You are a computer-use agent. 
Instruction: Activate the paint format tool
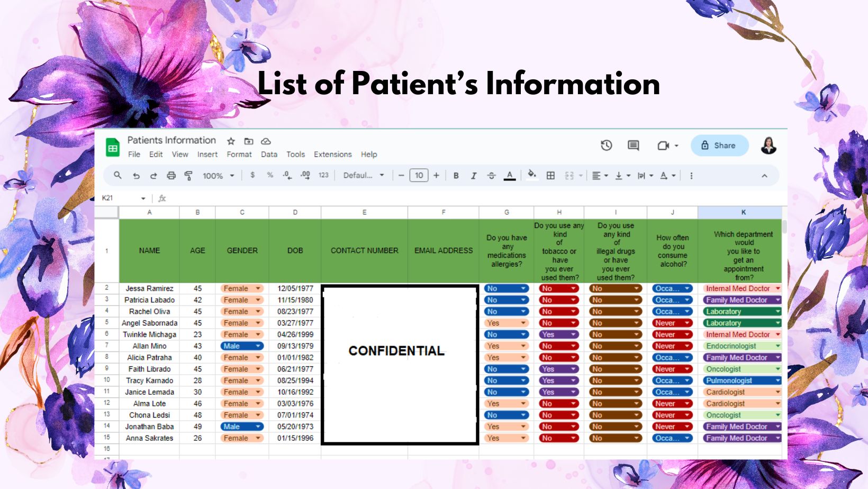(x=188, y=176)
